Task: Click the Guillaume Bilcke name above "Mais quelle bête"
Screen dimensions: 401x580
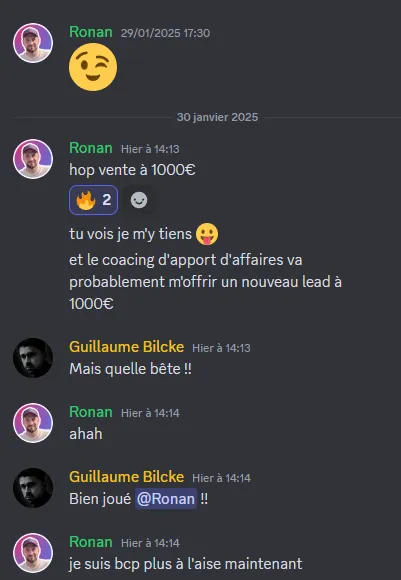Action: point(127,347)
